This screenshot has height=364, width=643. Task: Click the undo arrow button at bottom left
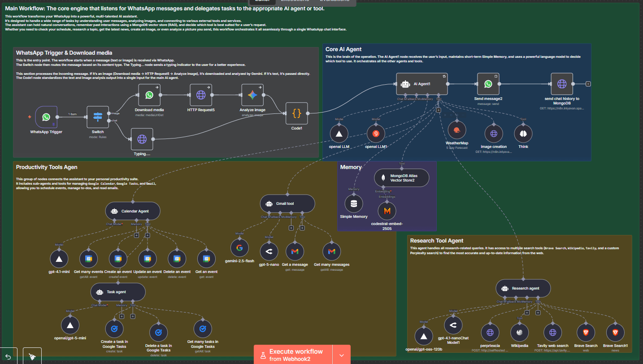click(8, 356)
